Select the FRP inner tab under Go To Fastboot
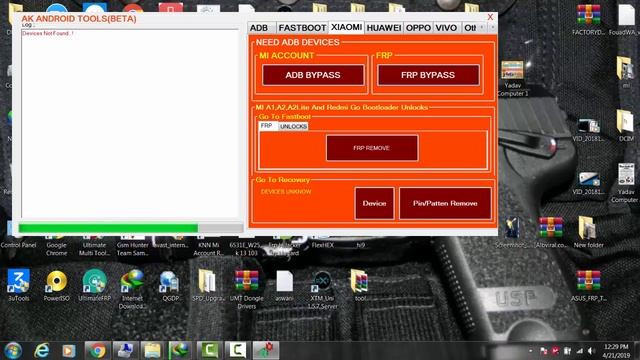The image size is (640, 360). coord(267,126)
